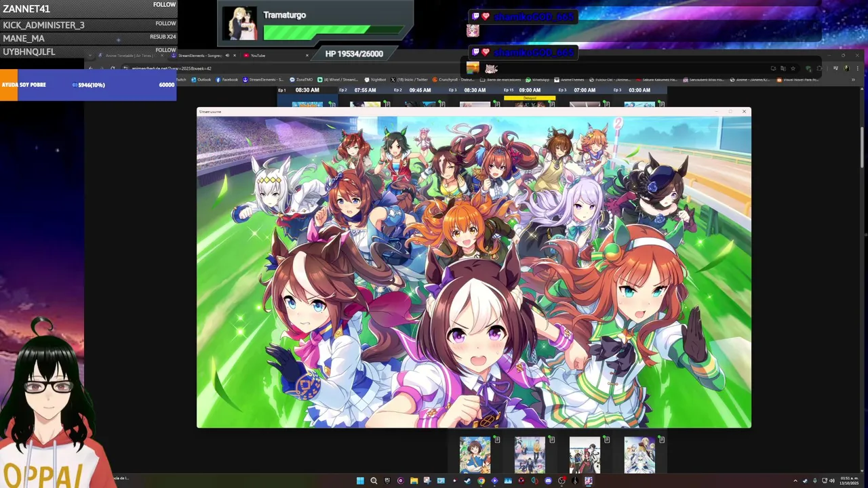Viewport: 868px width, 488px height.
Task: Open the Visual Novel Para Pc bookmark
Action: coord(798,79)
